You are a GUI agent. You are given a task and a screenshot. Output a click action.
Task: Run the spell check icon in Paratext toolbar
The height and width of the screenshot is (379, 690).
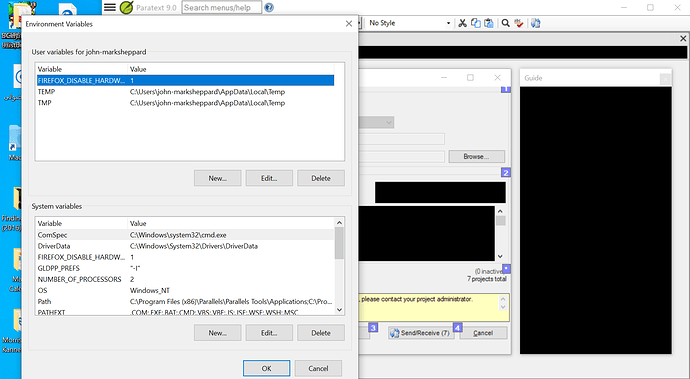tap(519, 23)
